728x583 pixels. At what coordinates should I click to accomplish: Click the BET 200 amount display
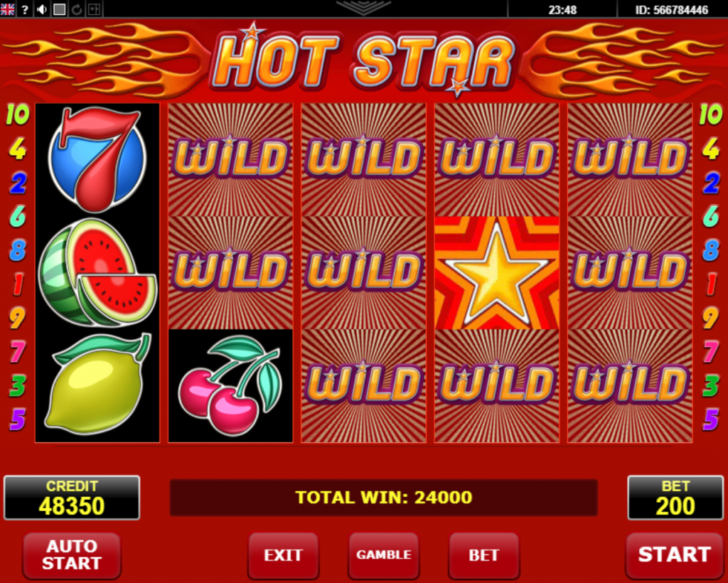tap(675, 498)
